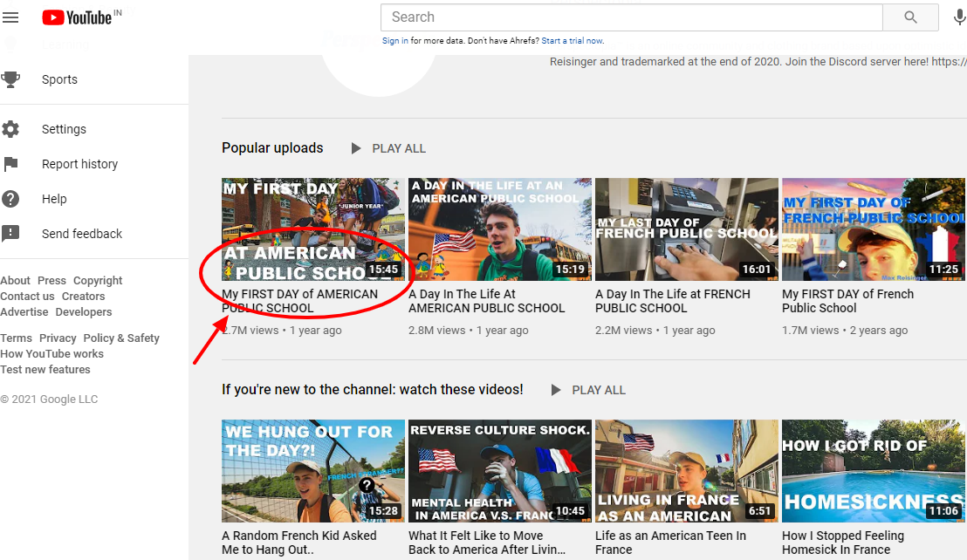The width and height of the screenshot is (967, 560).
Task: Open Reverse Culture Shock thumbnail
Action: tap(500, 471)
